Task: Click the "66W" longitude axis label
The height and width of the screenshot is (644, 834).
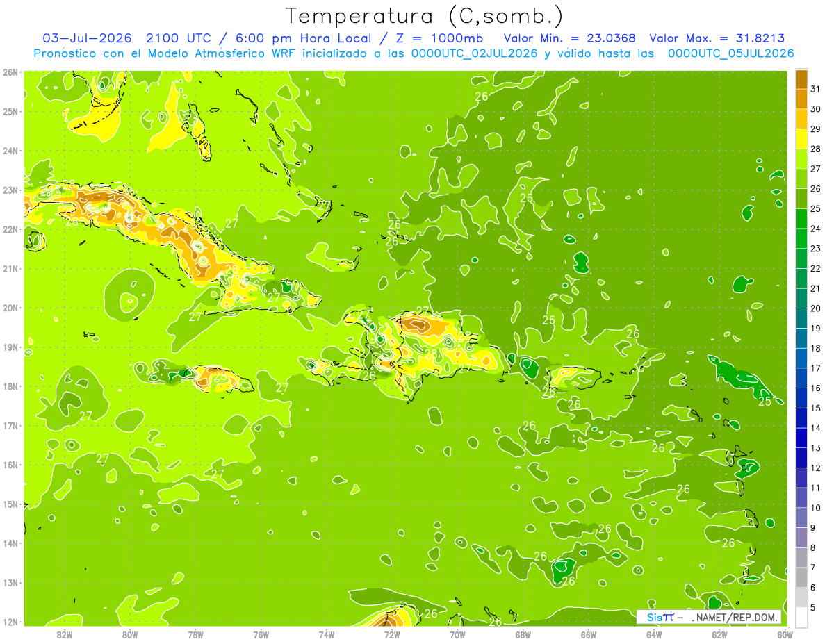Action: pos(589,634)
